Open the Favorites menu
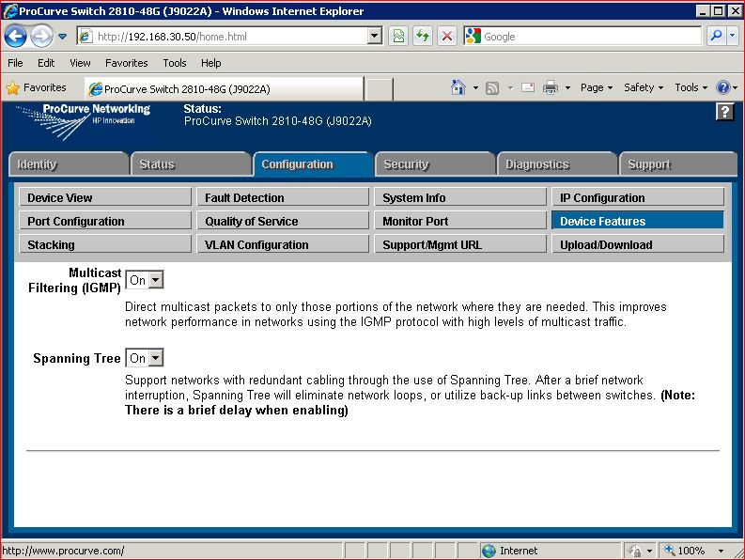 [127, 63]
